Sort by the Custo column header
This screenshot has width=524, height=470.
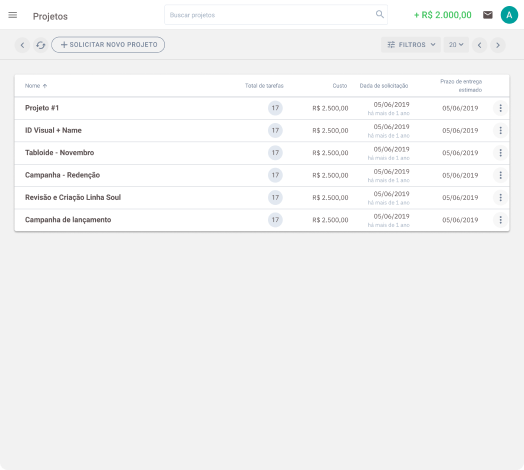340,86
